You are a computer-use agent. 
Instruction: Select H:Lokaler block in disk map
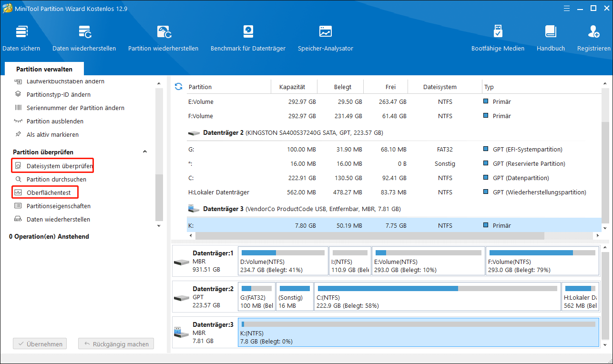(580, 296)
